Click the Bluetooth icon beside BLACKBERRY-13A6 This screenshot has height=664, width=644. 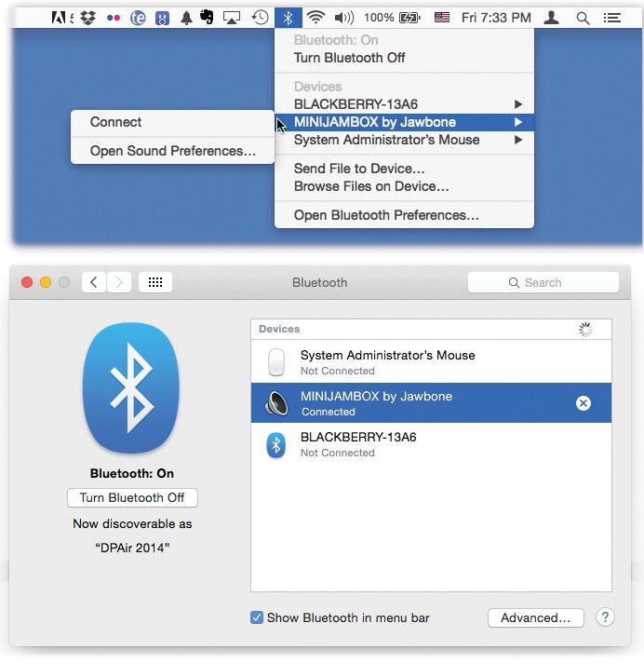275,445
